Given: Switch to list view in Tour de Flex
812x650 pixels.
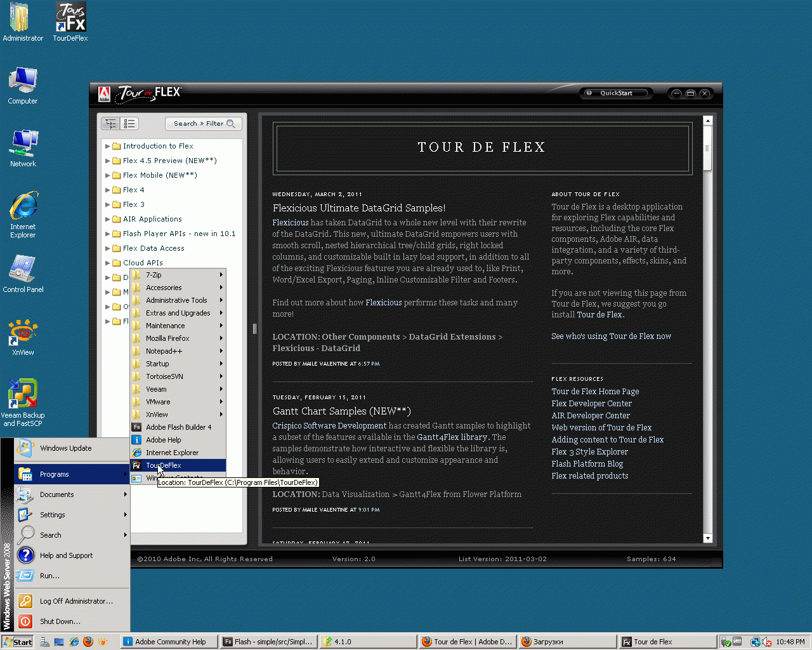Looking at the screenshot, I should [129, 124].
